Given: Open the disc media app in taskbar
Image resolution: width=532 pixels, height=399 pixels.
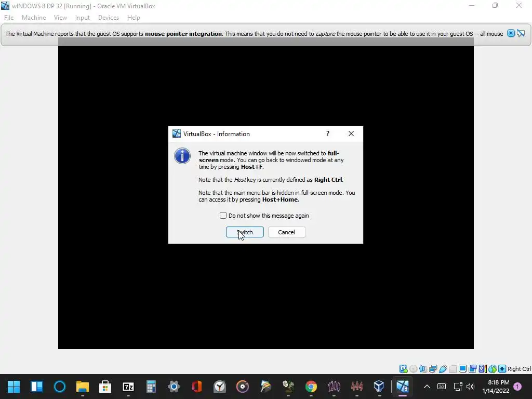Looking at the screenshot, I should 242,387.
